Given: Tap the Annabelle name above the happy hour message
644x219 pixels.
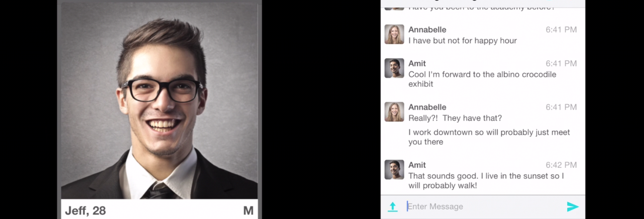Looking at the screenshot, I should click(x=427, y=30).
